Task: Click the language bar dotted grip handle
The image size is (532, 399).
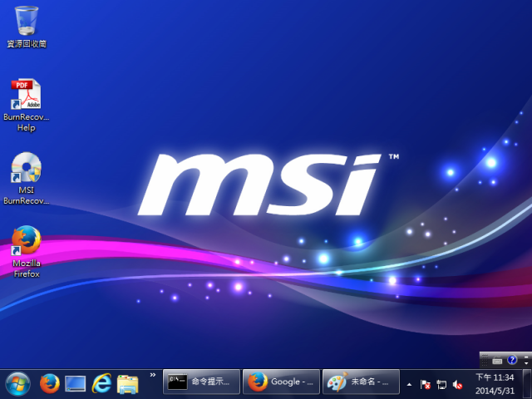Action: [x=484, y=360]
